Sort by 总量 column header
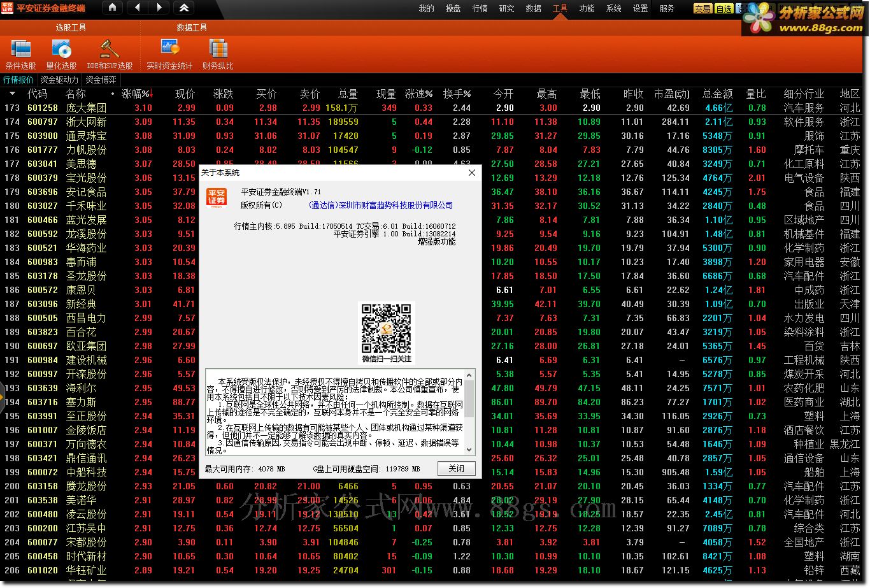The height and width of the screenshot is (588, 870). click(348, 94)
